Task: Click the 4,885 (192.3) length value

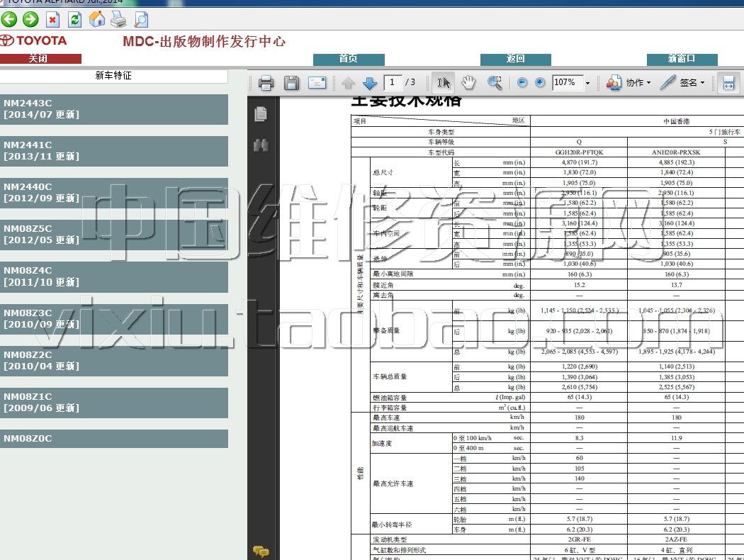Action: [676, 163]
